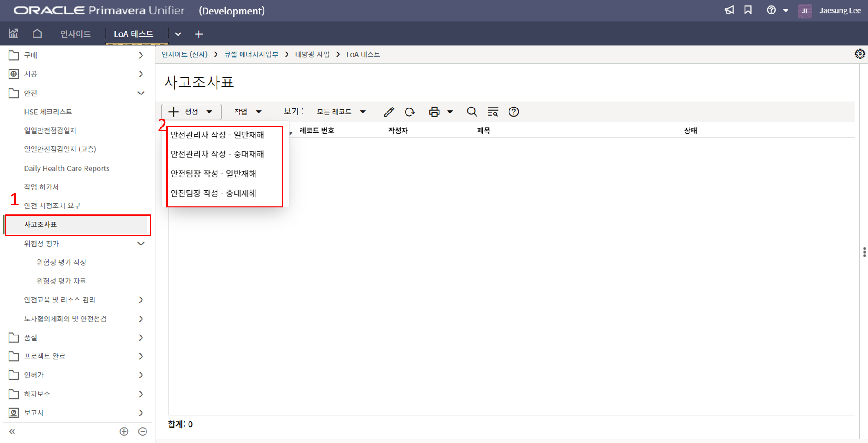
Task: Switch to the 인사이트 tab
Action: click(x=75, y=34)
